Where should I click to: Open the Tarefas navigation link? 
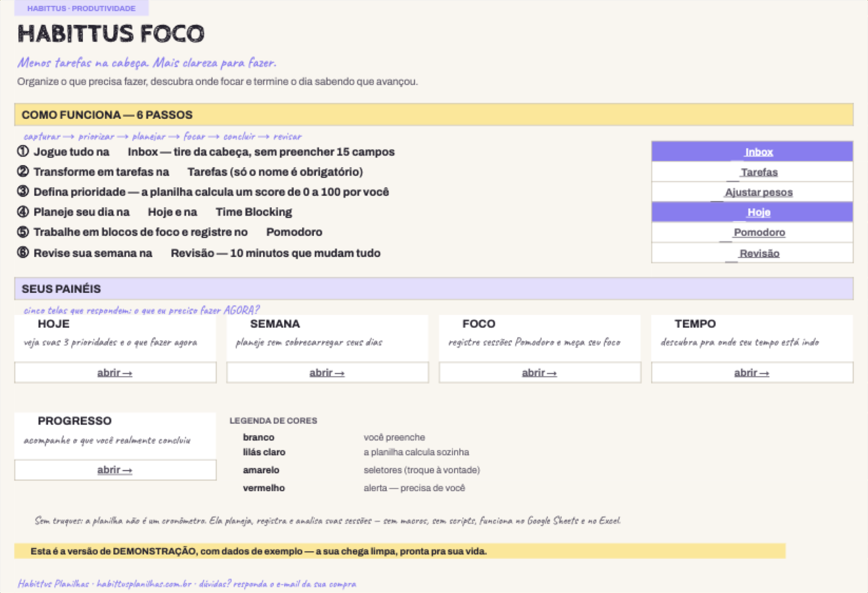759,172
